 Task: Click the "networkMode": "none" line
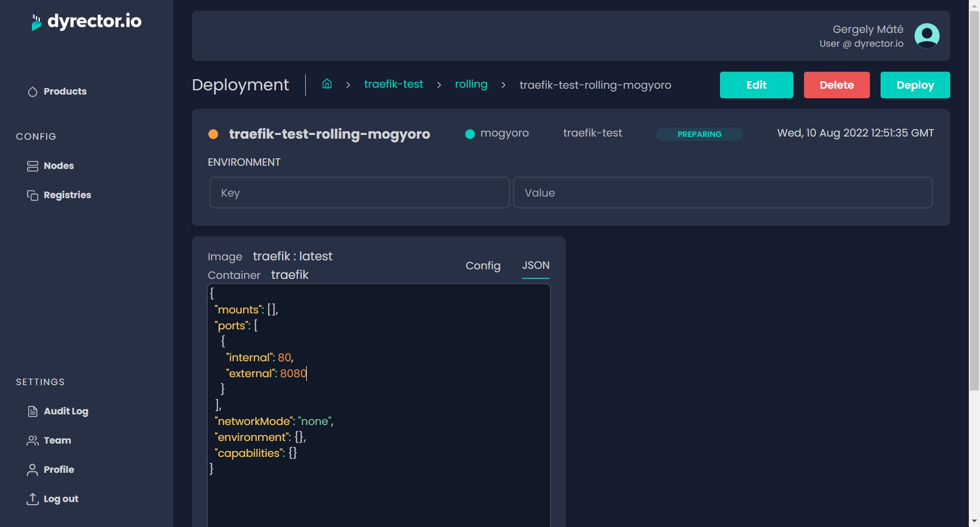tap(274, 421)
